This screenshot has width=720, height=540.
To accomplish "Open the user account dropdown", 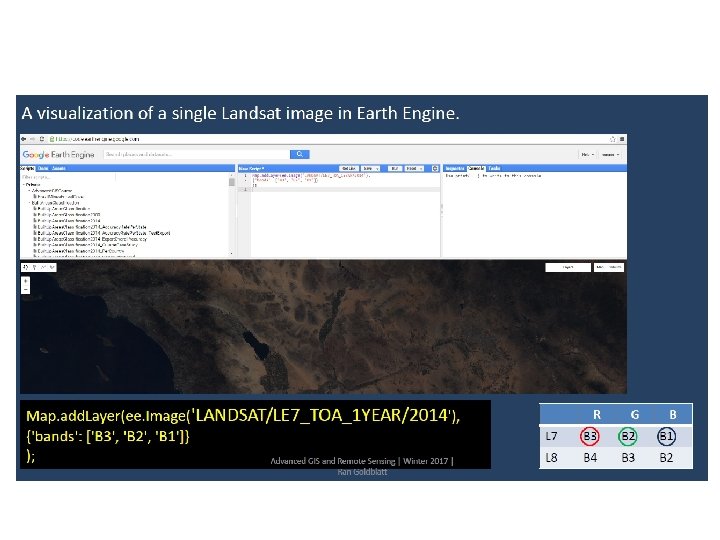I will [x=610, y=155].
